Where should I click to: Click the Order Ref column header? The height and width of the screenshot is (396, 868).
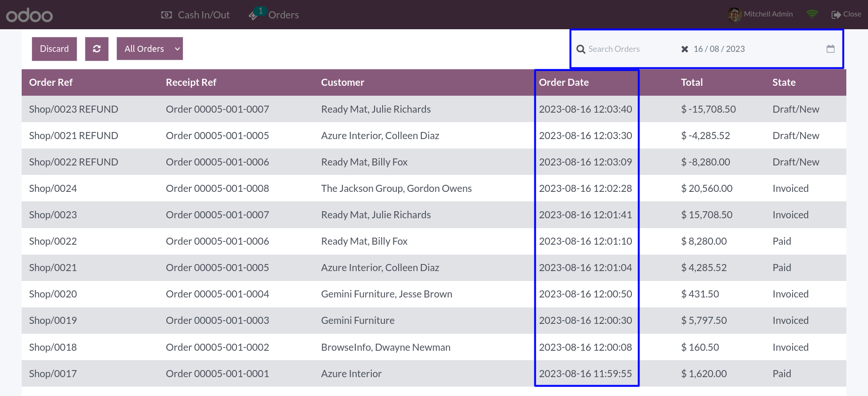tap(51, 82)
